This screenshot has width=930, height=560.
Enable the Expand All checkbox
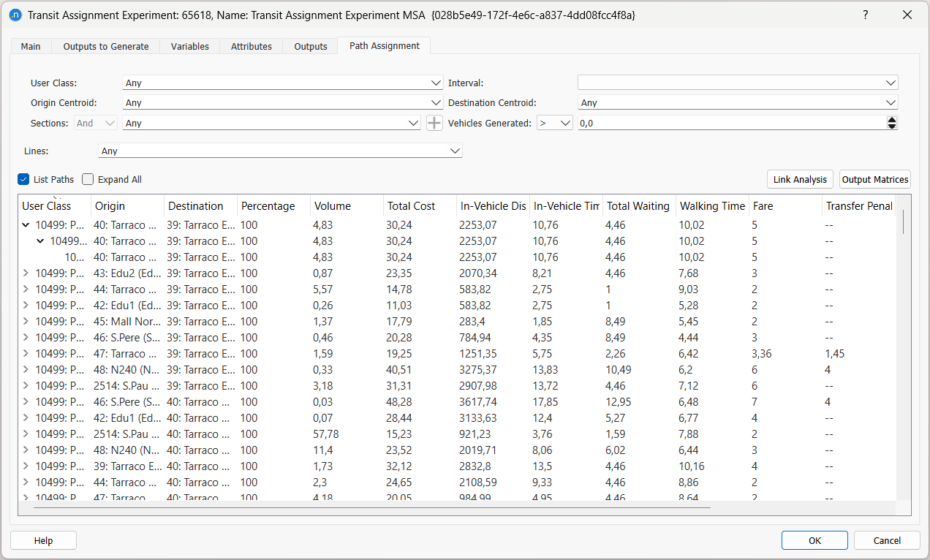(x=88, y=179)
